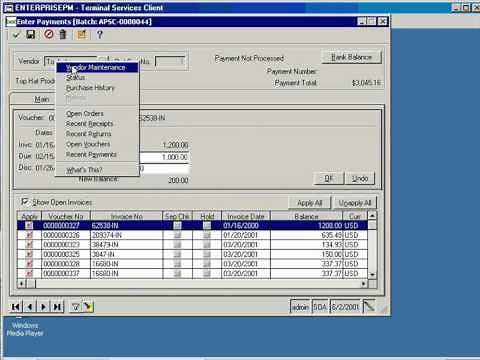Select voucher cell 0000000337

pyautogui.click(x=66, y=274)
